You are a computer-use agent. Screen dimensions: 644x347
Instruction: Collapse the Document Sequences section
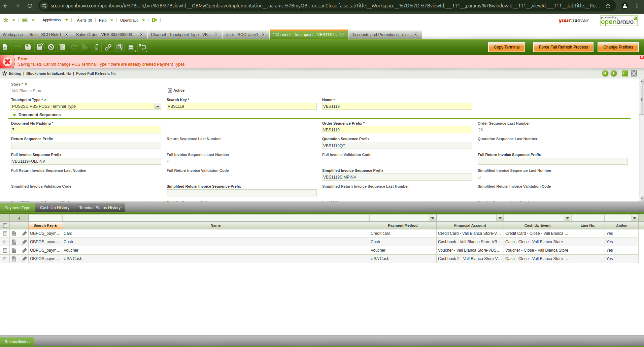[x=14, y=115]
